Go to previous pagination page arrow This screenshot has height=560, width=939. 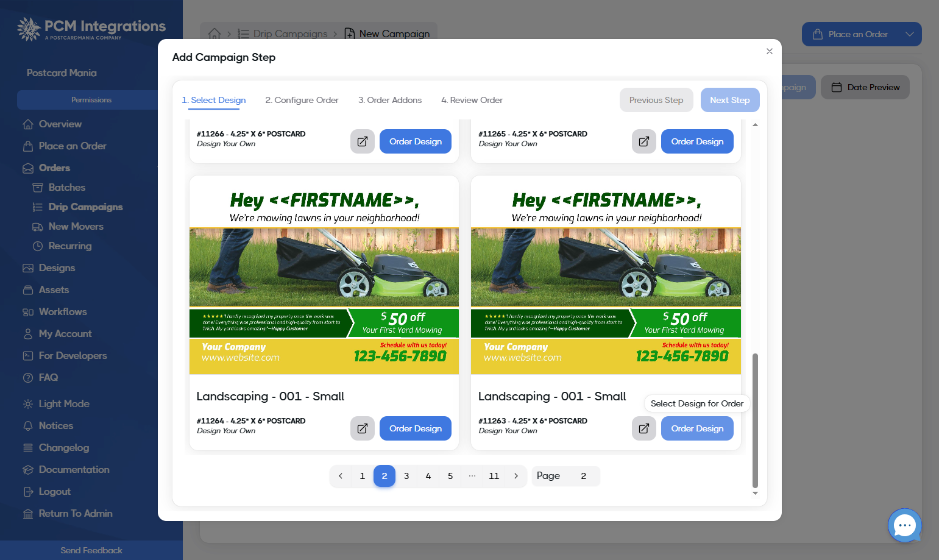point(341,476)
